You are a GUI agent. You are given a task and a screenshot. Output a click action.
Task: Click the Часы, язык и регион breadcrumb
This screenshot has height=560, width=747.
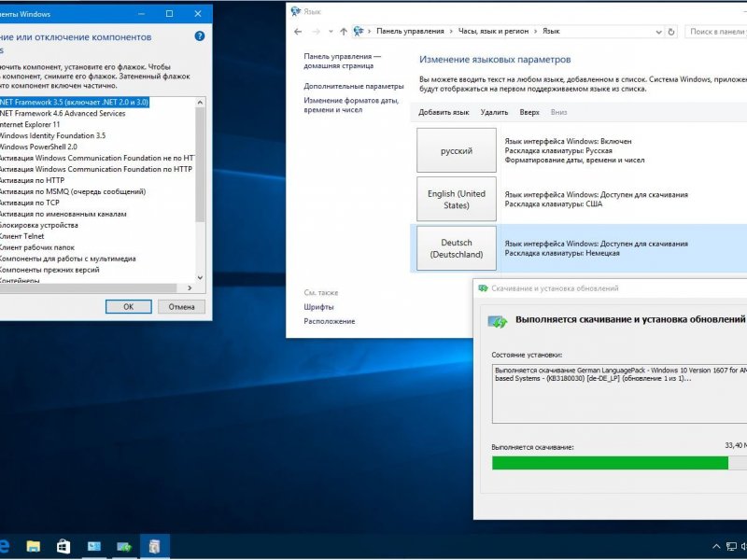493,31
